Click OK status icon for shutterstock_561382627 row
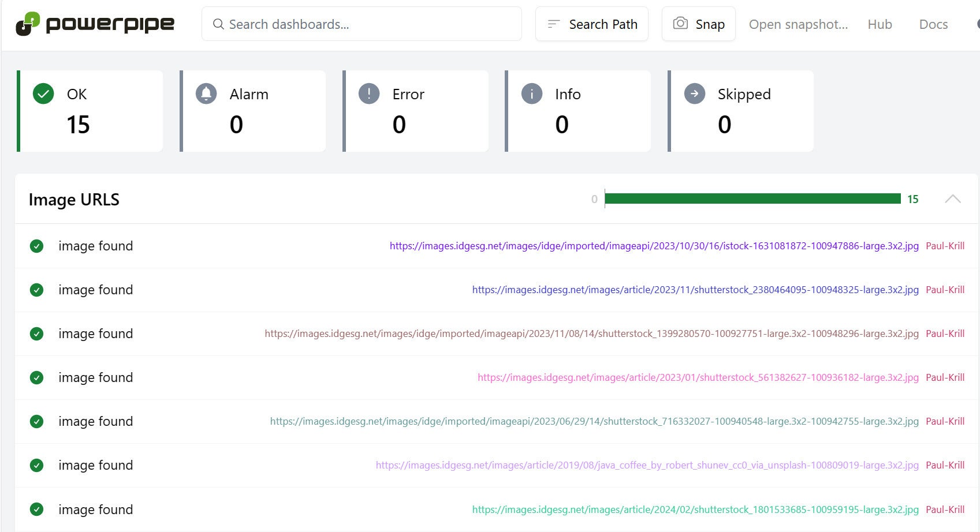This screenshot has width=980, height=532. point(36,377)
